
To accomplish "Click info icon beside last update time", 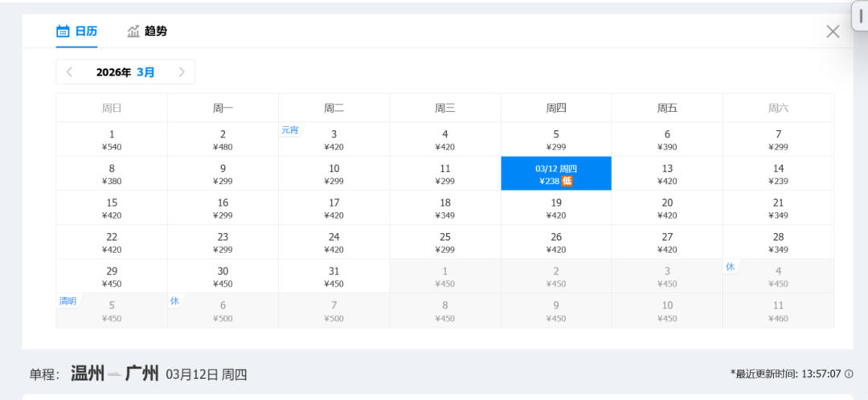I will click(849, 373).
